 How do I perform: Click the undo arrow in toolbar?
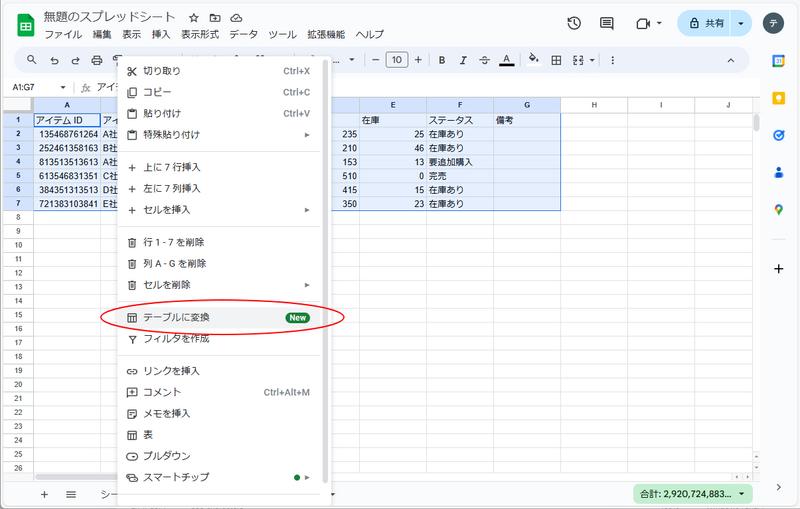(x=54, y=60)
